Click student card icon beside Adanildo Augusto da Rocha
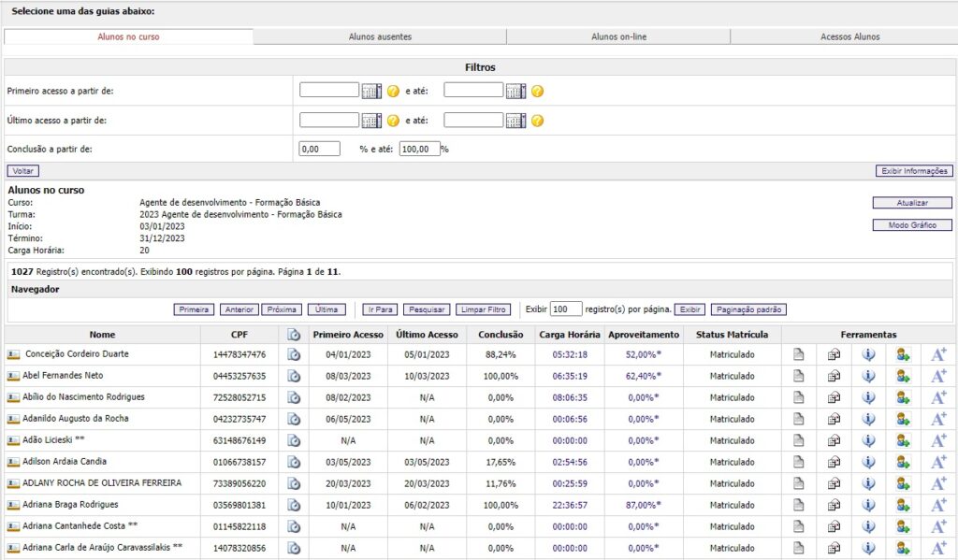The image size is (958, 560). (x=13, y=419)
